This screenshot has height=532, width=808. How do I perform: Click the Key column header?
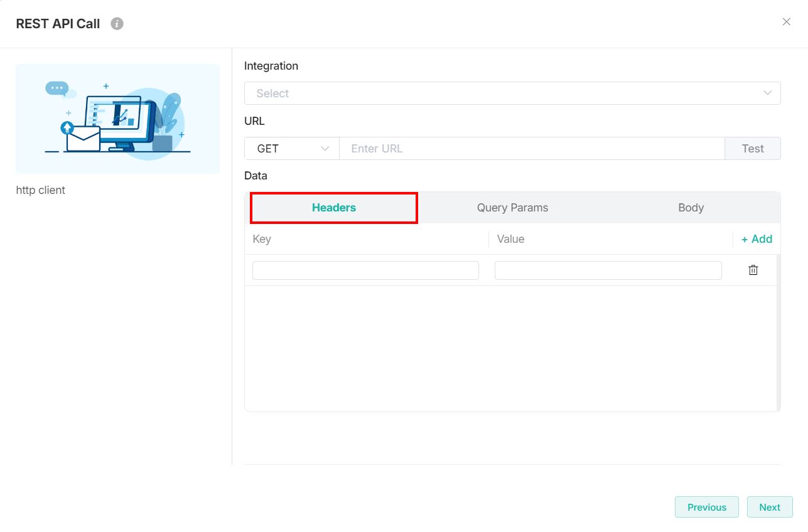pos(262,239)
